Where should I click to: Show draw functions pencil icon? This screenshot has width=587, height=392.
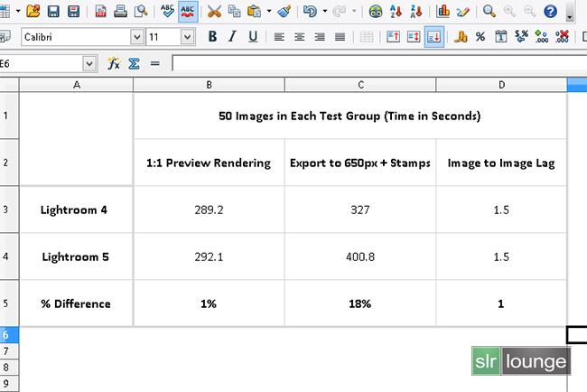[462, 12]
